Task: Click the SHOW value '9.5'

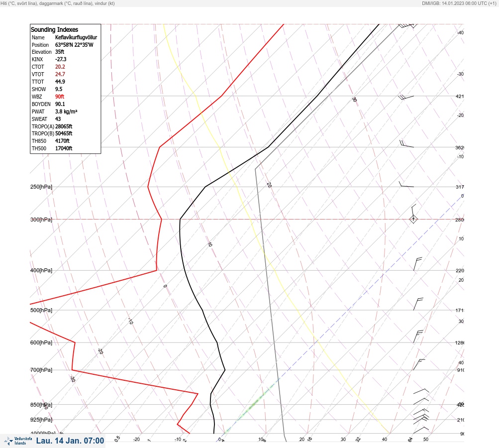Action: point(59,89)
